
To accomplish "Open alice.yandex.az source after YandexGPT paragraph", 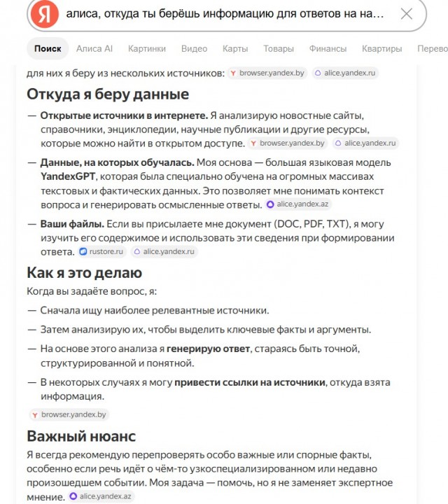I will [298, 204].
